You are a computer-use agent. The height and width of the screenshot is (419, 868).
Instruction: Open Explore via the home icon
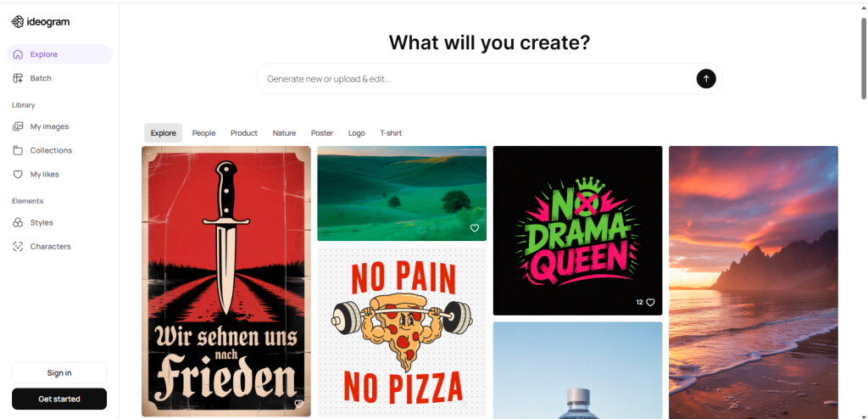[18, 54]
